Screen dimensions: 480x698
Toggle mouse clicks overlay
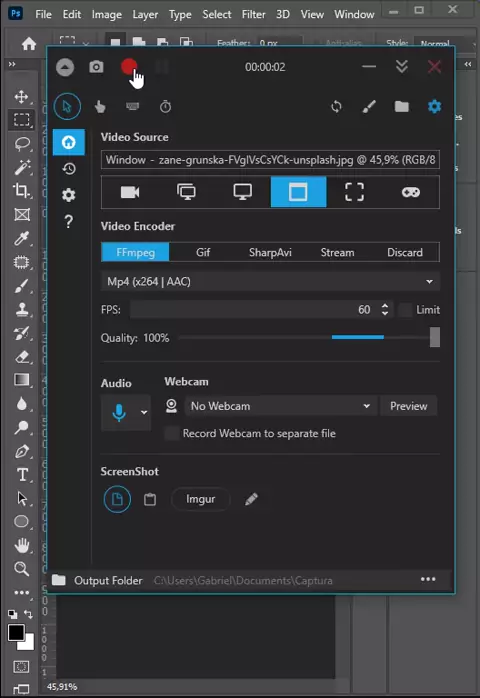coord(100,106)
